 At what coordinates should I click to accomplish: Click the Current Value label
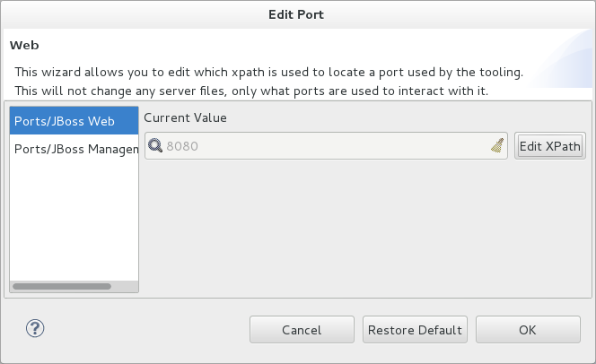tap(185, 117)
